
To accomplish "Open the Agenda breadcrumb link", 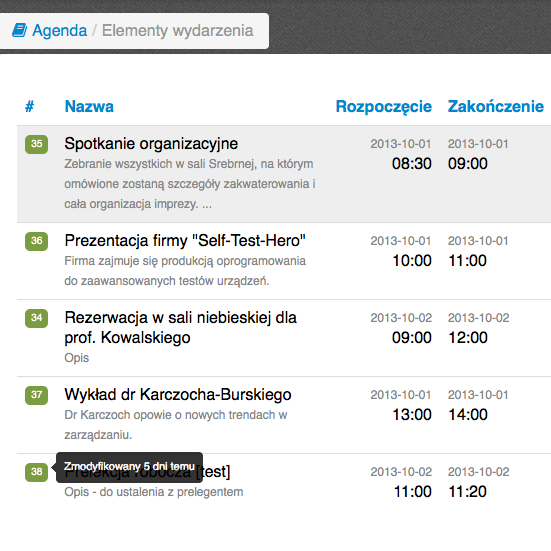I will click(x=59, y=31).
